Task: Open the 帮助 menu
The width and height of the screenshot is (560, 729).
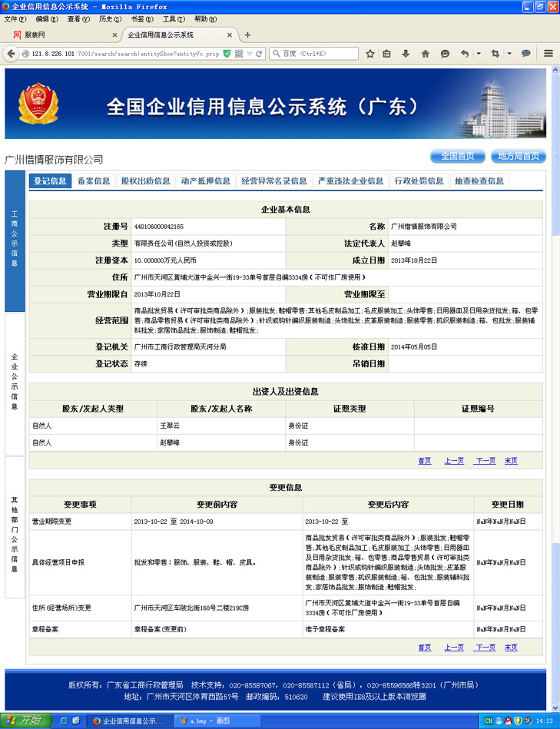Action: pyautogui.click(x=205, y=19)
